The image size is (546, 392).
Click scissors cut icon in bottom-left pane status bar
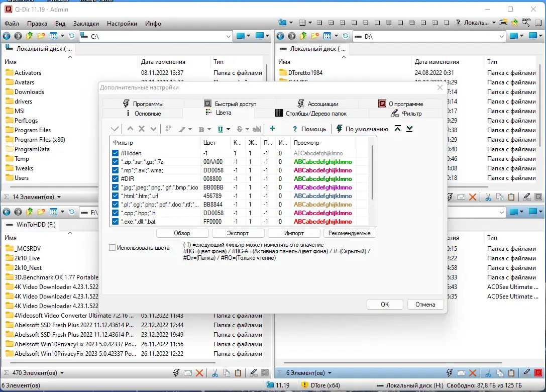pos(215,373)
